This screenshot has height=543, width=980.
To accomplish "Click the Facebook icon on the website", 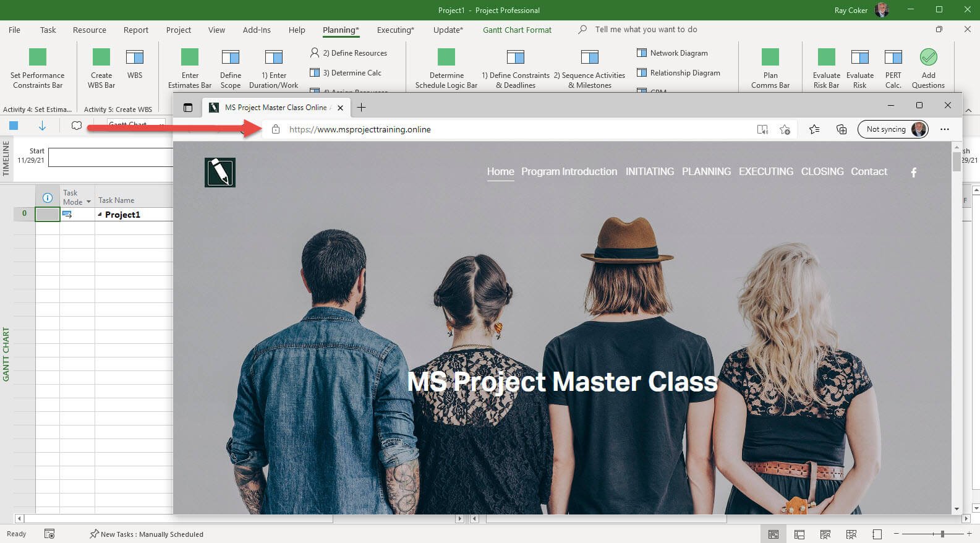I will pyautogui.click(x=914, y=173).
